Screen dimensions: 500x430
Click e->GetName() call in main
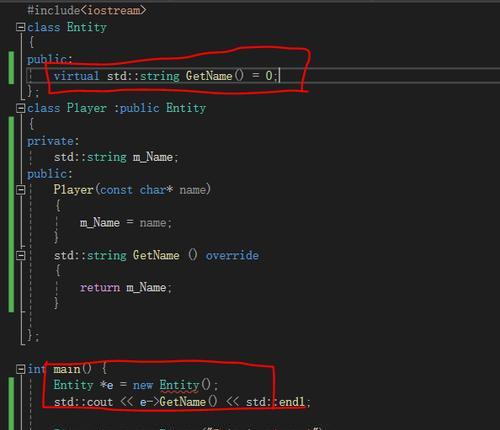coord(178,402)
